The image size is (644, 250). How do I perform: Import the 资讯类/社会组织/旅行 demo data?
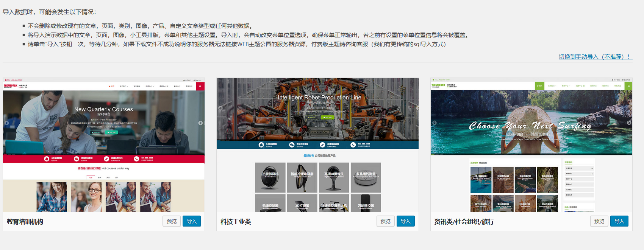click(619, 221)
